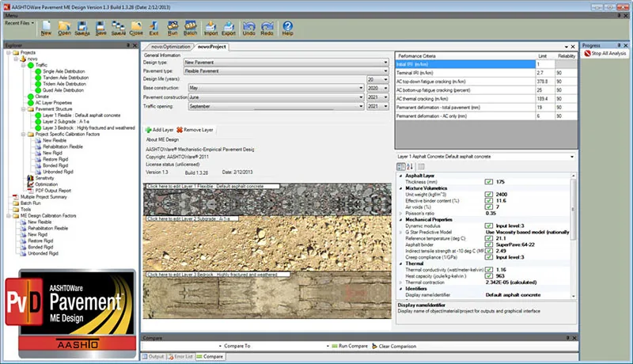This screenshot has height=364, width=633.
Task: Open the Design type dropdown
Action: (x=286, y=63)
